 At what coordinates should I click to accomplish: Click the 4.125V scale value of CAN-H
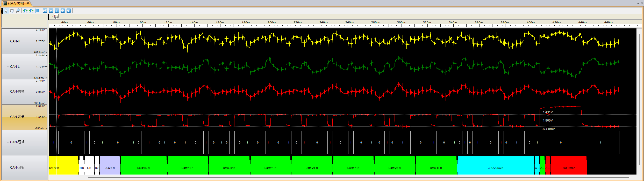tap(40, 30)
